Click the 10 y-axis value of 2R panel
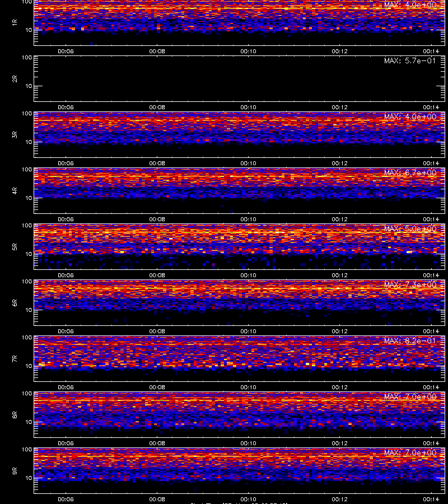 [29, 86]
